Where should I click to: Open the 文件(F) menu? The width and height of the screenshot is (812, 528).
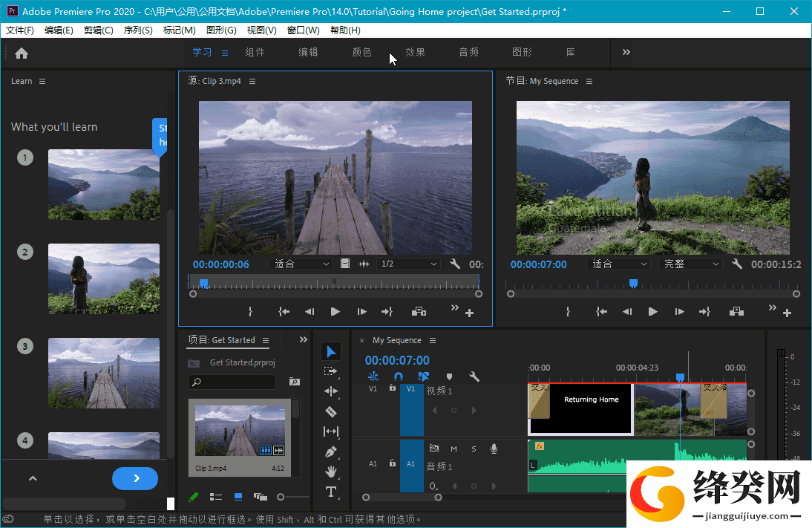(20, 30)
